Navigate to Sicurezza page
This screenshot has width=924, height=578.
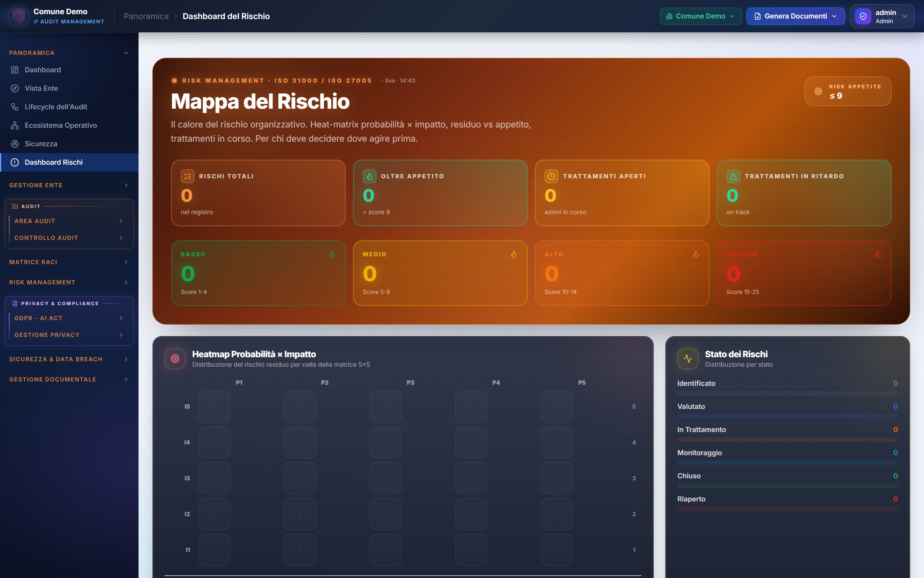[69, 144]
